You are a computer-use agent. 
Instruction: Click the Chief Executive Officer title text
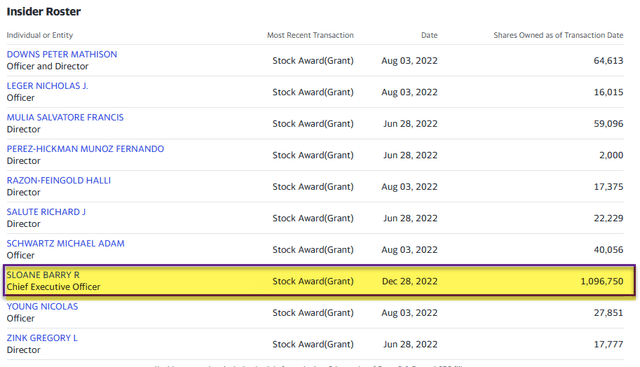[53, 287]
